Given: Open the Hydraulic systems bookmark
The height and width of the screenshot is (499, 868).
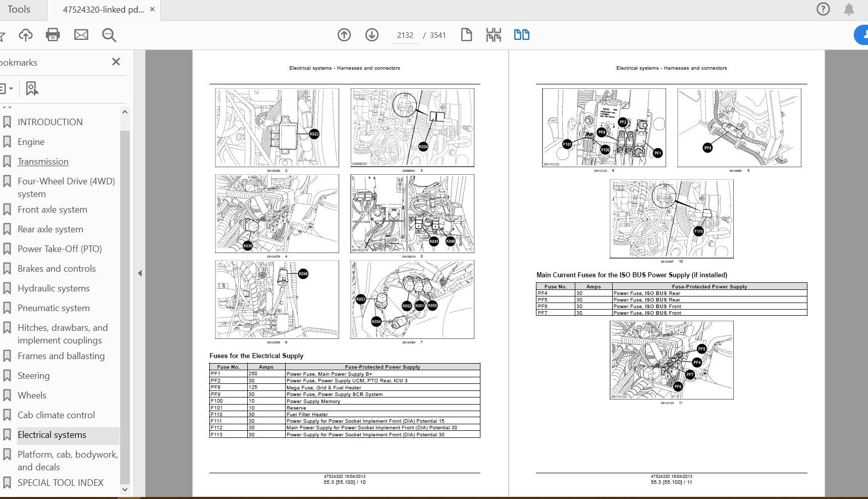Looking at the screenshot, I should (53, 288).
